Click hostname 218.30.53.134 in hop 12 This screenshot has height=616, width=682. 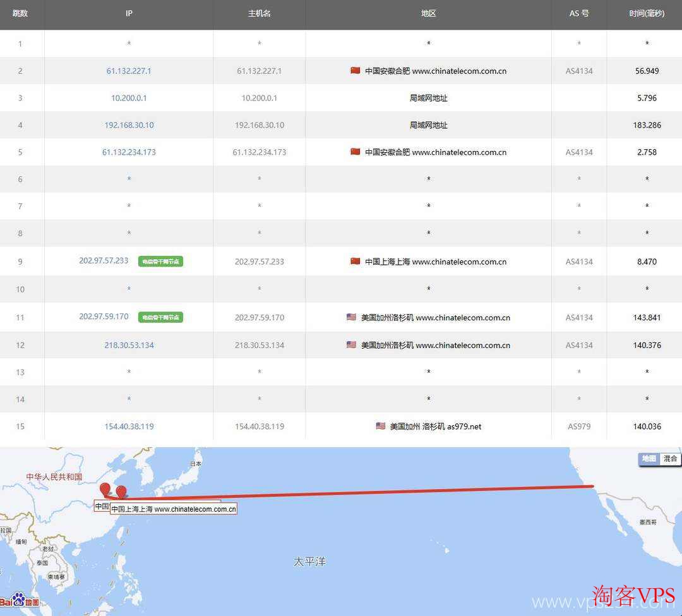(x=260, y=345)
